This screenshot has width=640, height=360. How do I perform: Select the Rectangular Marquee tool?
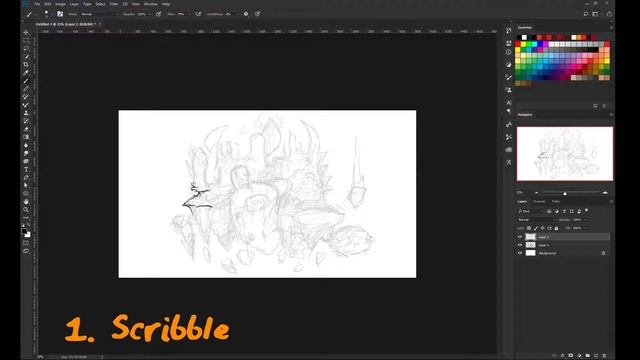[x=26, y=40]
